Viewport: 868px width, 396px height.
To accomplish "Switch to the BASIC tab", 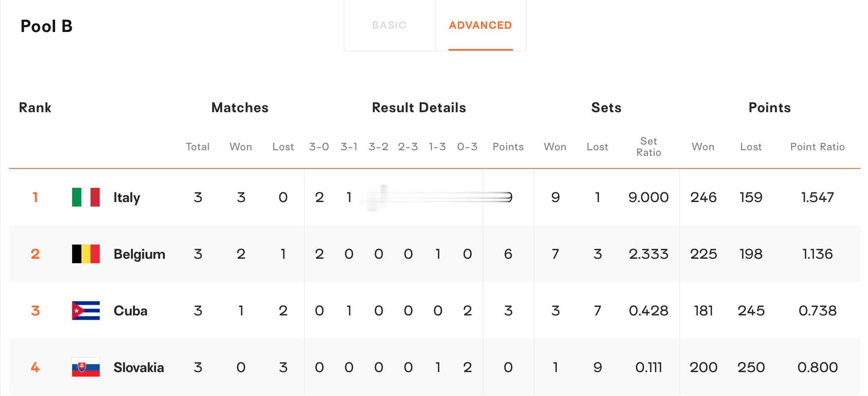I will coord(389,25).
